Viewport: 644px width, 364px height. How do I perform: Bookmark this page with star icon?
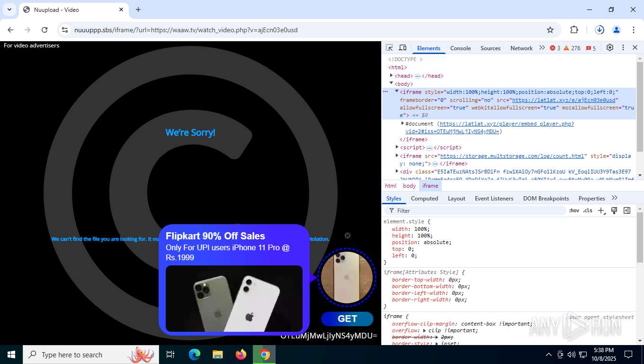550,30
